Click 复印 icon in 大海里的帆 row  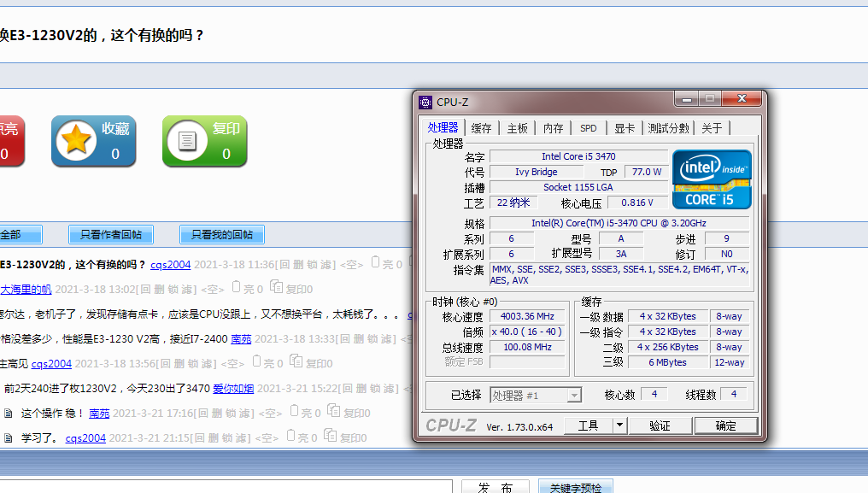[x=277, y=286]
